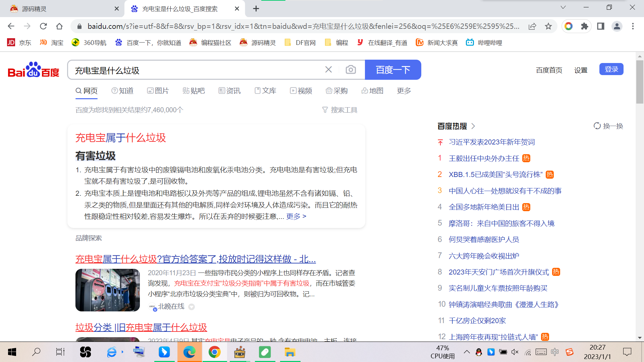This screenshot has width=644, height=362.
Task: Select the 图片 search tab
Action: (158, 91)
